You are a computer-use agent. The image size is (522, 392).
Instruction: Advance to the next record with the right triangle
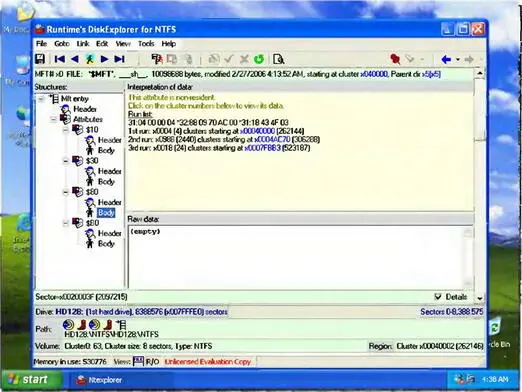(x=104, y=59)
